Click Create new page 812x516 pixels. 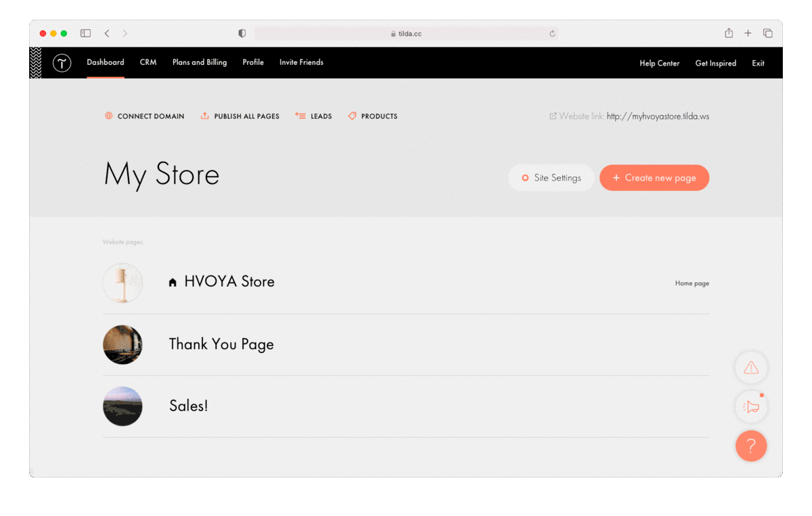[x=654, y=177]
